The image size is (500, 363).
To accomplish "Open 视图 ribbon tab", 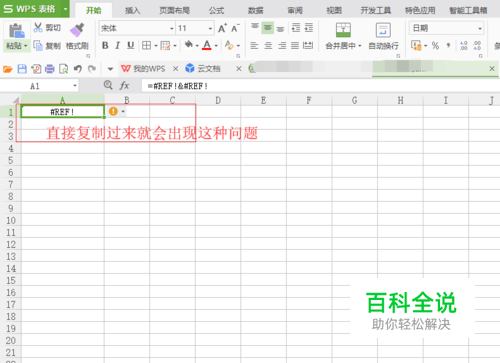I will [334, 10].
